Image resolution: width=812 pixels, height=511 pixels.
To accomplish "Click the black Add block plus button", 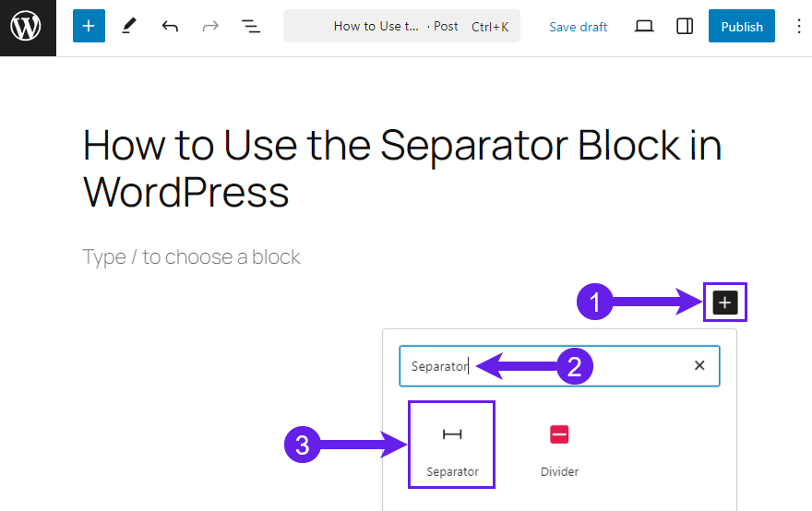I will [x=725, y=303].
